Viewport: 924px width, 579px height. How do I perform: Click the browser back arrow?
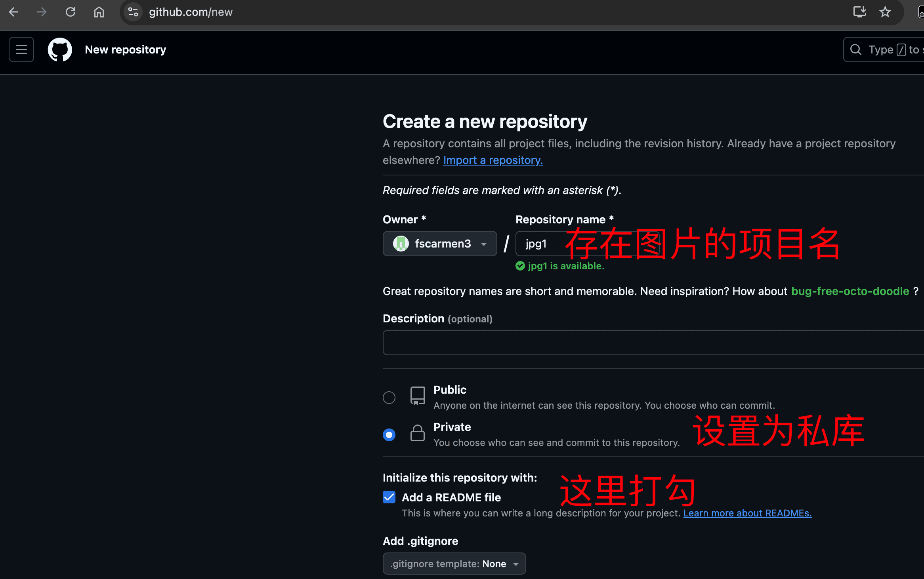[13, 12]
